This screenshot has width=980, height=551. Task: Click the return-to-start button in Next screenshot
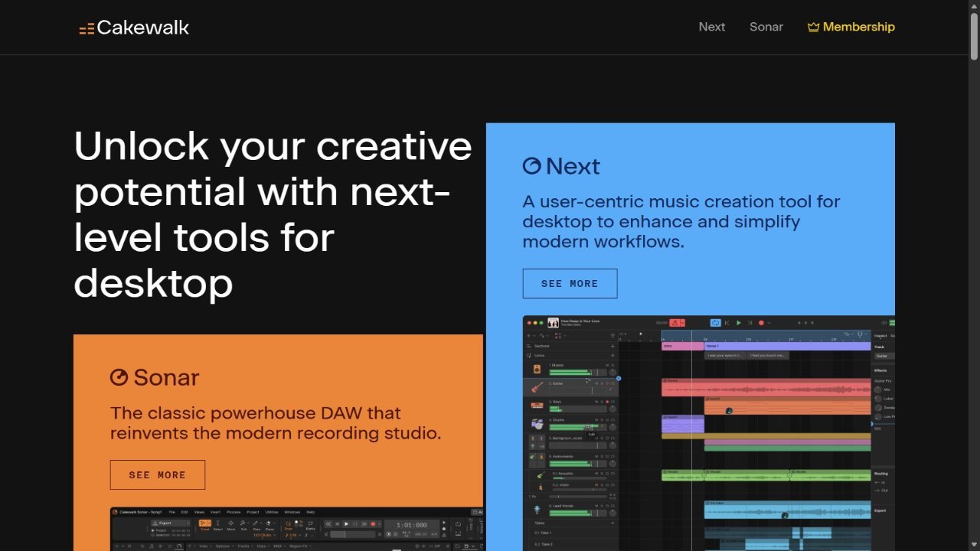point(727,323)
